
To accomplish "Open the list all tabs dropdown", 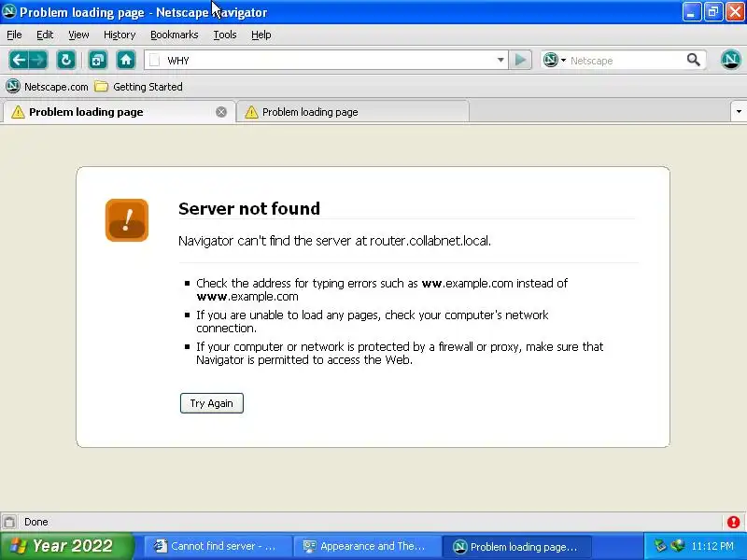I will (x=739, y=112).
